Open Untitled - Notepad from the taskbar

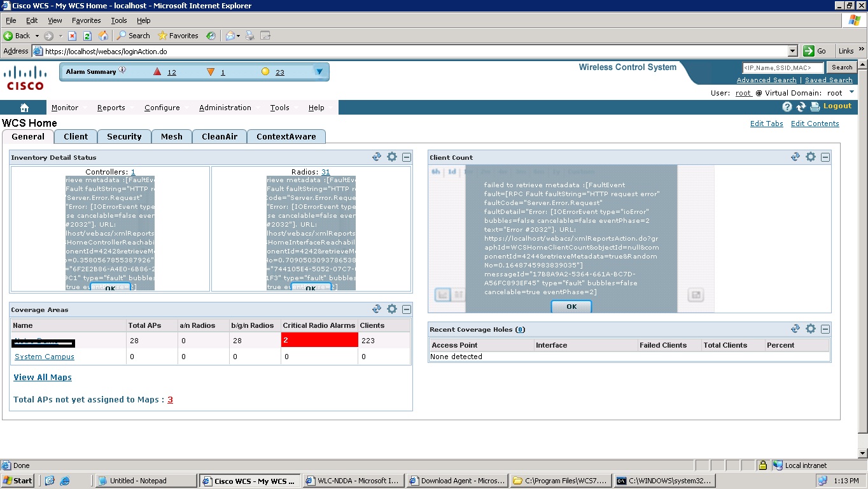point(146,481)
